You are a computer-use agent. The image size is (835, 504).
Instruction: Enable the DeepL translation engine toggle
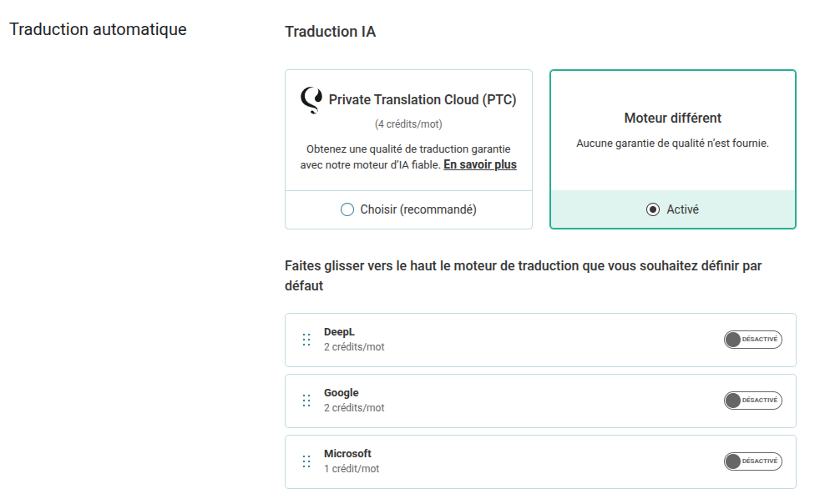(752, 340)
